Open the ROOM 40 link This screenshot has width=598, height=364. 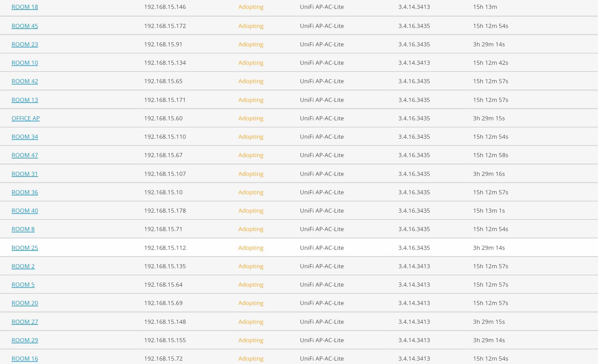click(25, 211)
